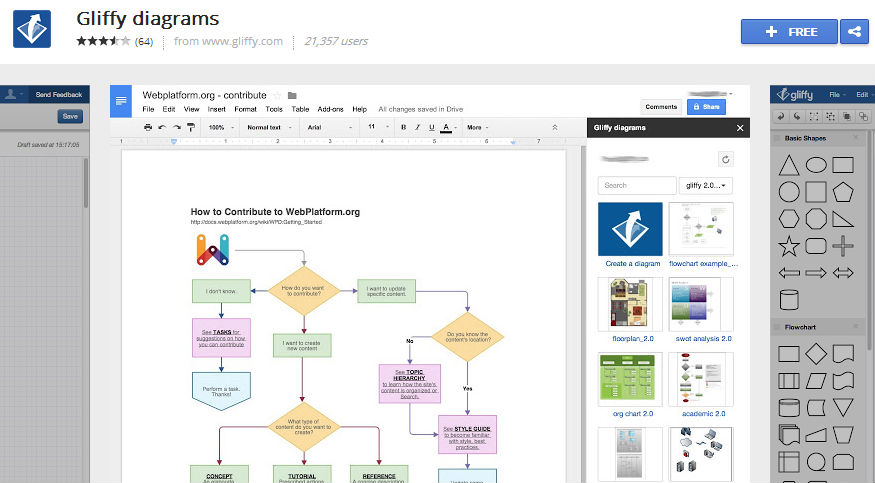
Task: Open the Normal text style dropdown
Action: click(270, 127)
